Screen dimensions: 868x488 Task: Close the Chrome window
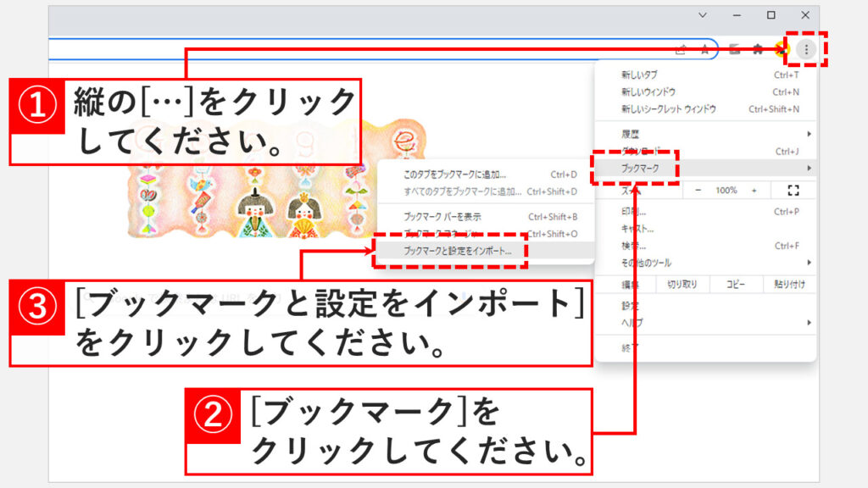tap(805, 15)
